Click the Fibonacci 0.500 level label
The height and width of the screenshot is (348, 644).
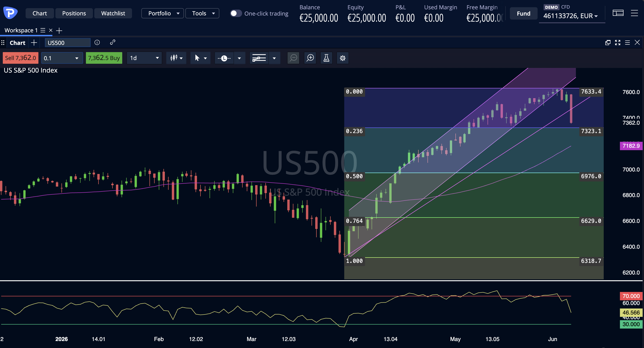(x=354, y=176)
